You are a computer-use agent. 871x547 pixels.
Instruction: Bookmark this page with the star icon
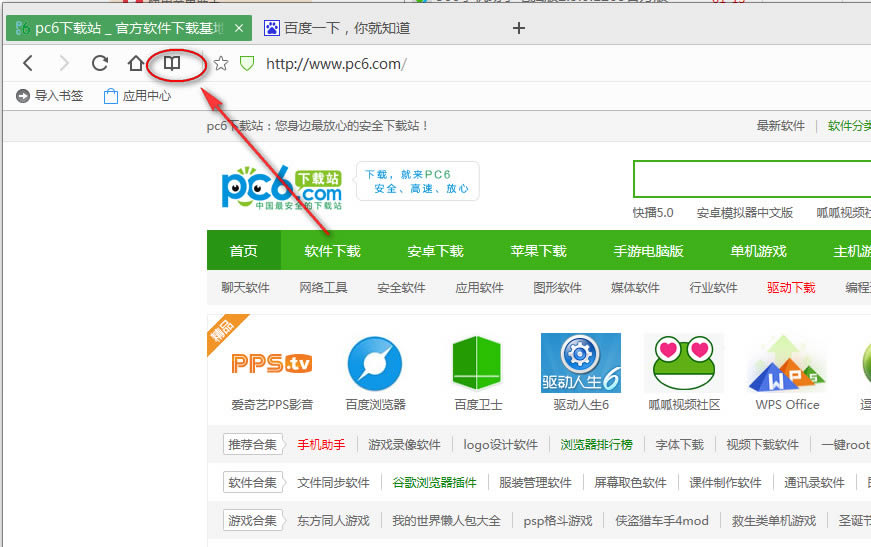[x=221, y=63]
